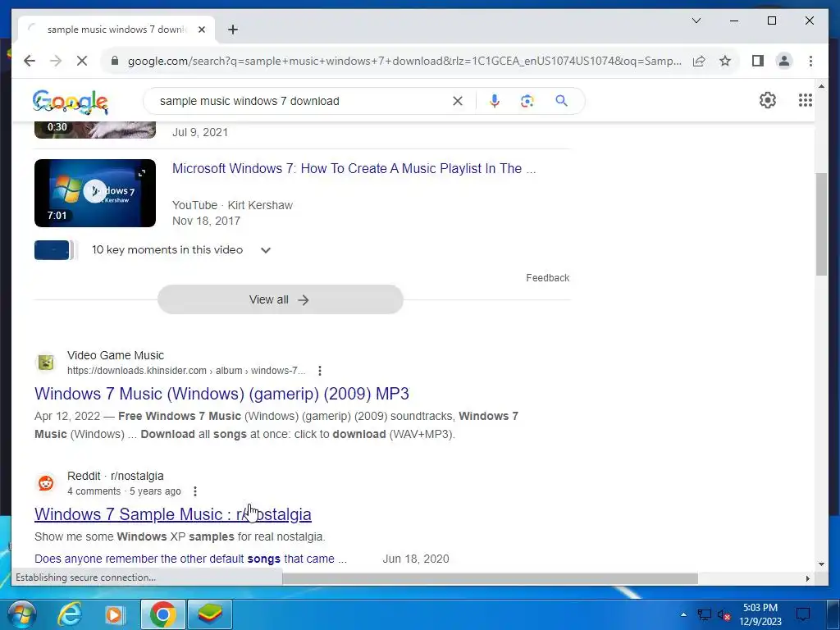Send Feedback on video results
Screen dimensions: 840x630
tap(547, 277)
